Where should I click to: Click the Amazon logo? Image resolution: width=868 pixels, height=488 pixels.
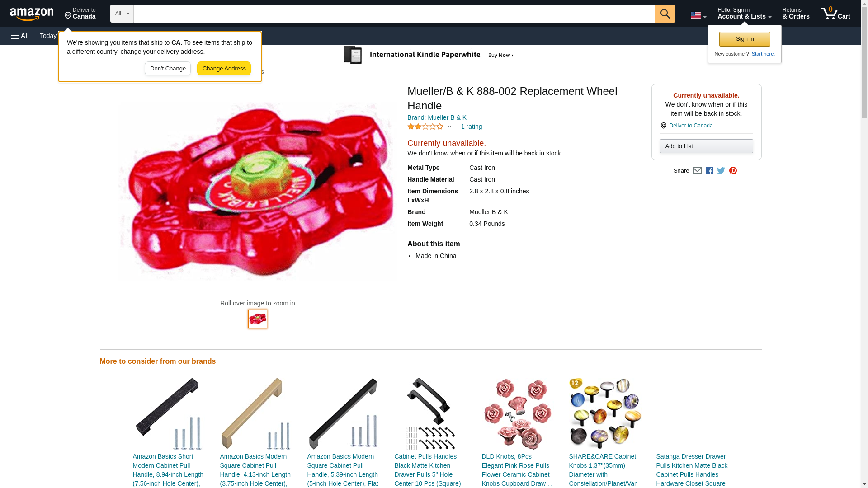pyautogui.click(x=32, y=14)
